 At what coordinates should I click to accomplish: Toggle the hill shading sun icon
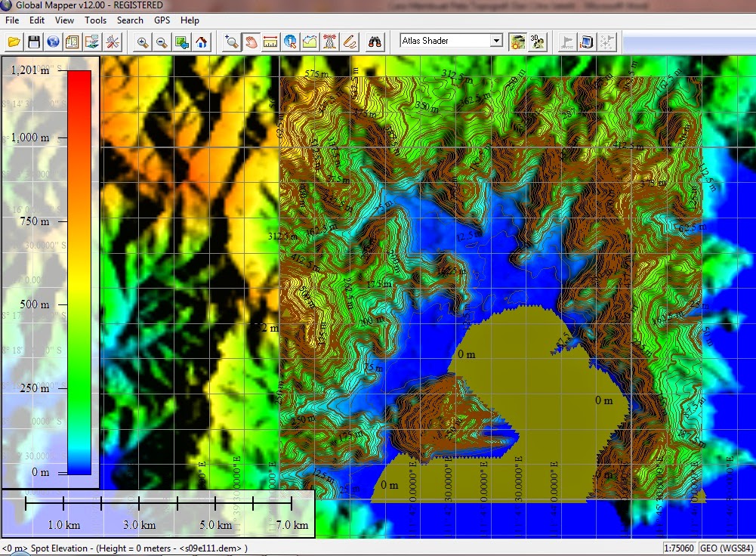click(x=517, y=42)
